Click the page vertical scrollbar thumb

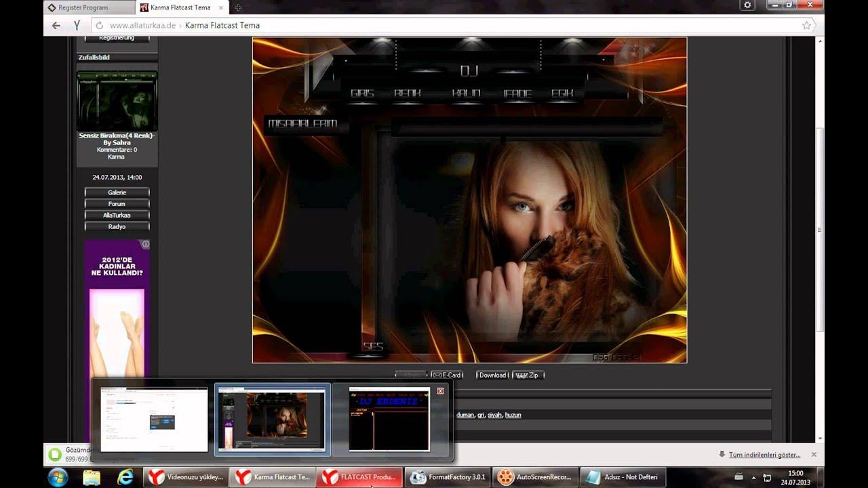(821, 229)
